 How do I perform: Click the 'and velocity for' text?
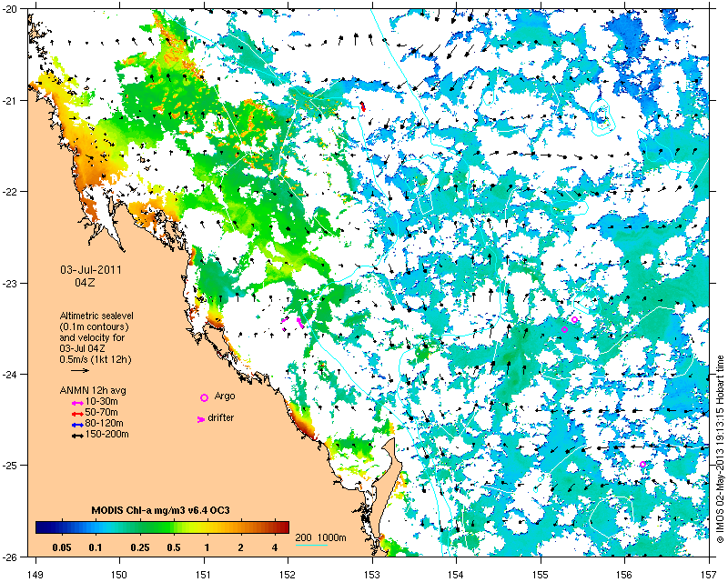92,337
